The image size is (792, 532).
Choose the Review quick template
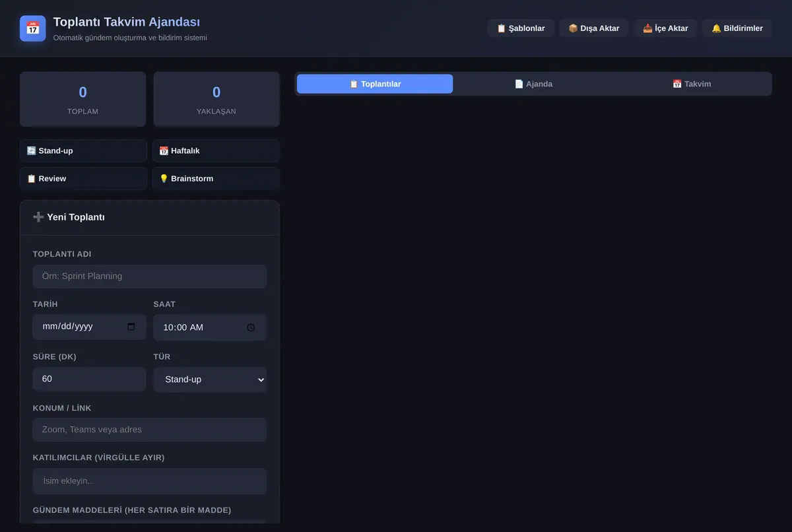point(83,178)
